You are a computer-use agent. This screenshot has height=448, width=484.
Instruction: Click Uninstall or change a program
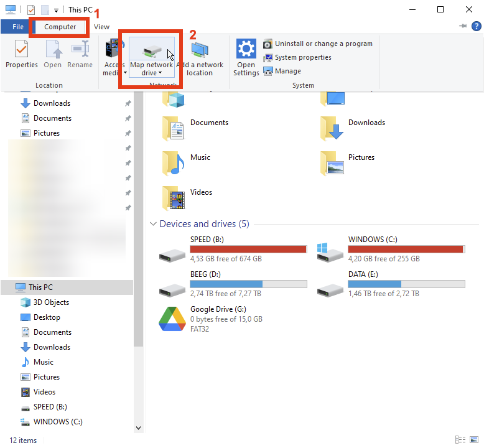pyautogui.click(x=323, y=44)
